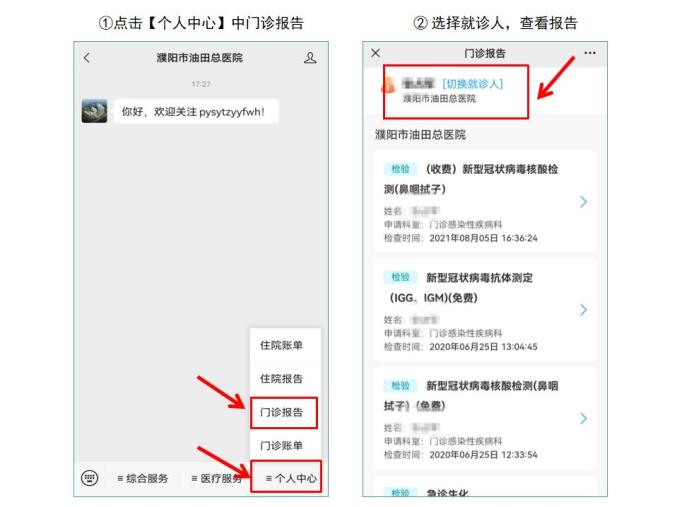Viewport: 677px width, 507px height.
Task: Open the (收费) 新型冠状病毒核酸检测 report
Action: pos(485,202)
